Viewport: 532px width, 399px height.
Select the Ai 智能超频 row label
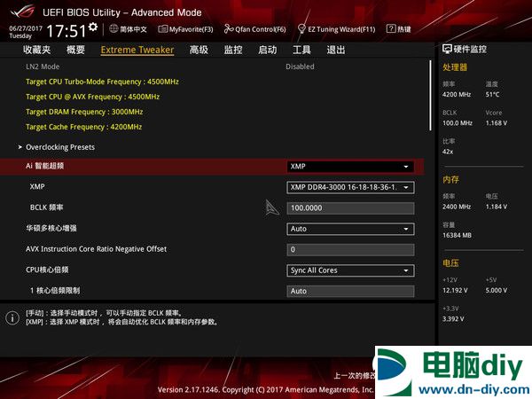coord(45,166)
